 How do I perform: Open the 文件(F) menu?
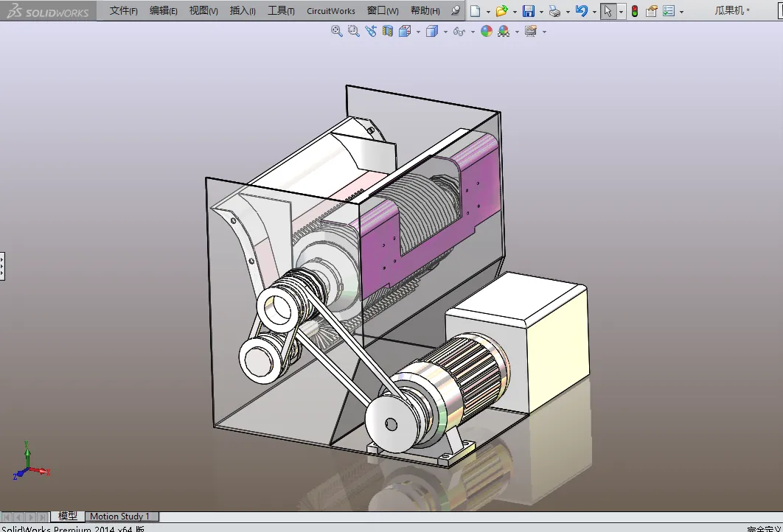pos(123,10)
